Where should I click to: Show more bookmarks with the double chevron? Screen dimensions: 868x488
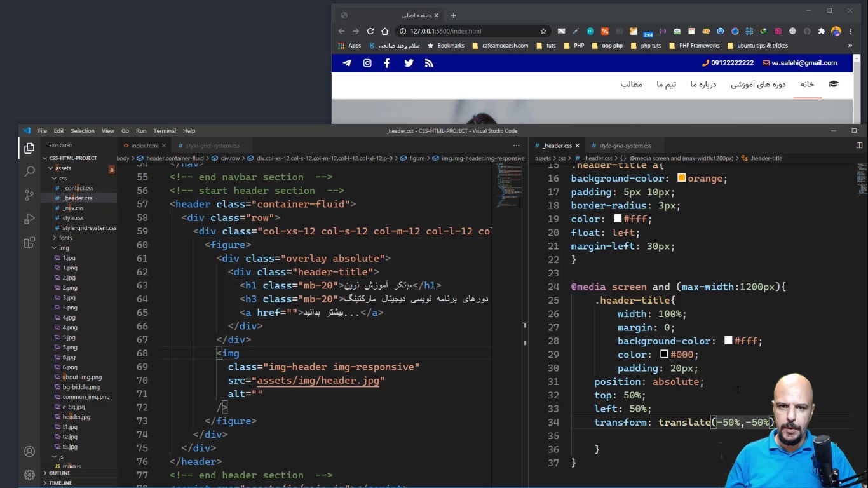pos(850,46)
